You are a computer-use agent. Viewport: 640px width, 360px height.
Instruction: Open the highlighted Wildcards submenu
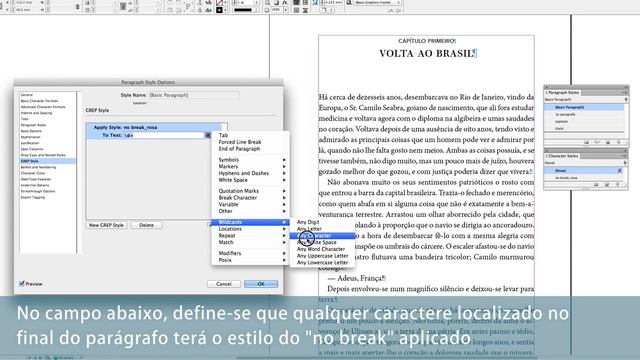pos(250,222)
